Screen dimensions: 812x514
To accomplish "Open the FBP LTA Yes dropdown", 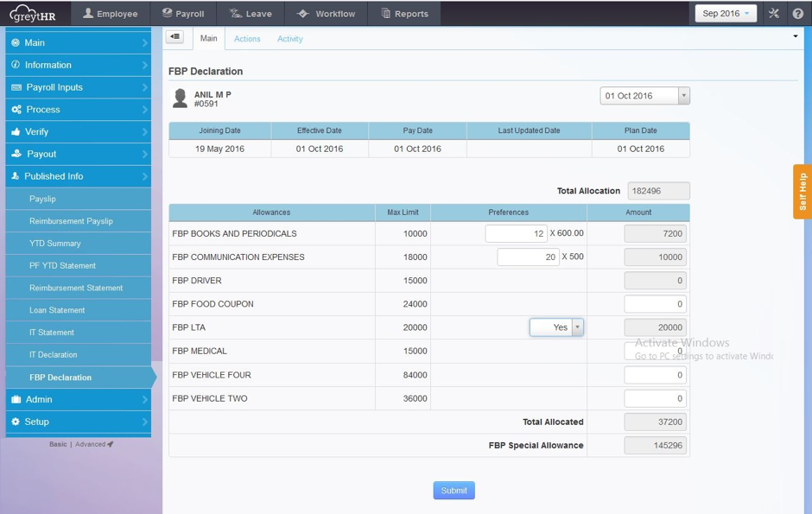I will click(x=556, y=327).
